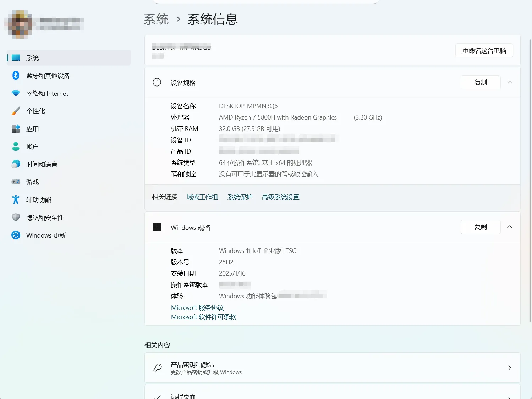Open the 高级系统设置 link
Screen dimensions: 532x399
tap(280, 197)
